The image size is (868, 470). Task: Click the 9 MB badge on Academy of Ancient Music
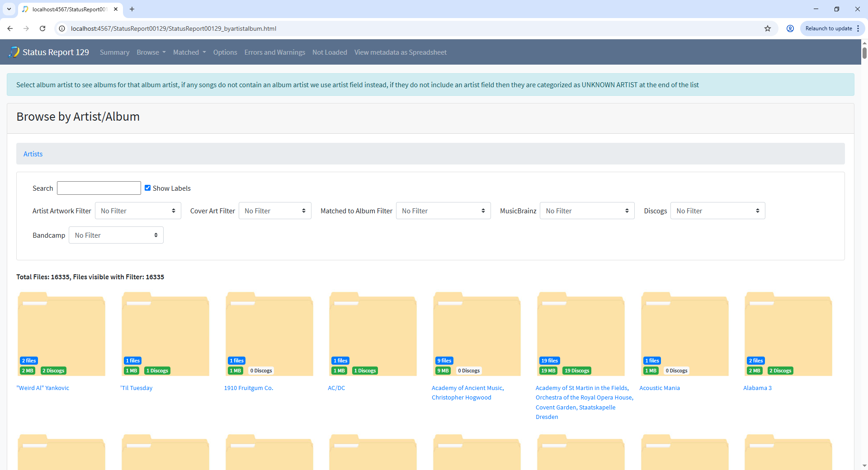443,371
